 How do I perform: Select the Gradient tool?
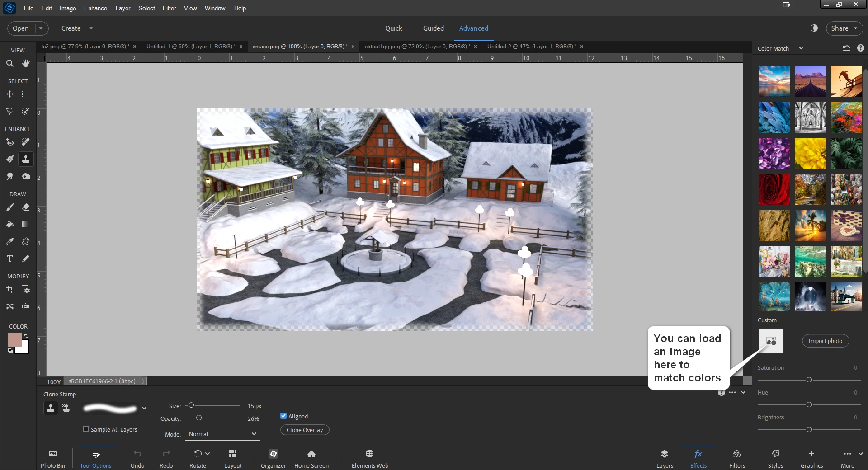(26, 224)
